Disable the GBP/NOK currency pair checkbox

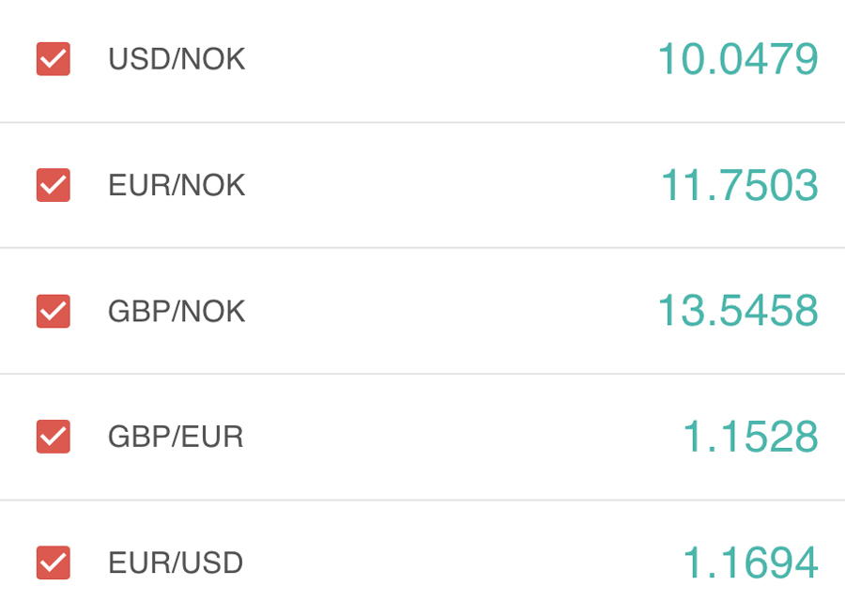[54, 311]
